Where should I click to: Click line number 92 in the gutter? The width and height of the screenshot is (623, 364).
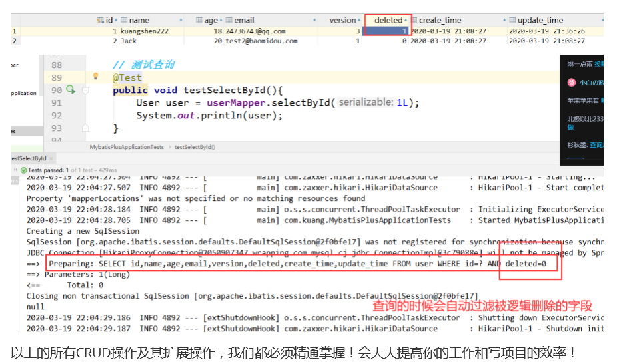57,116
